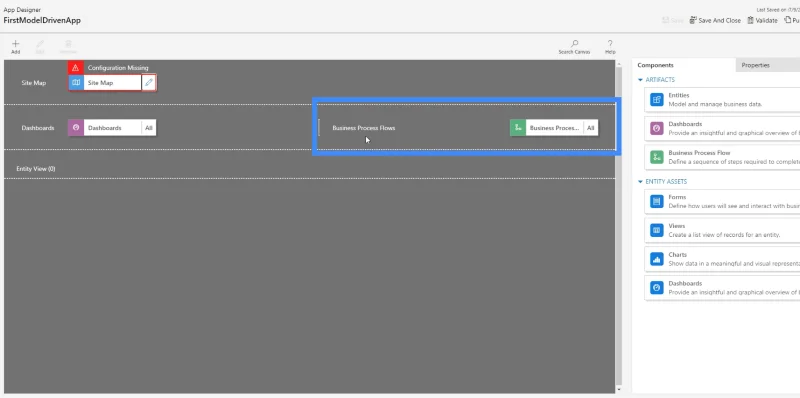Click the greyed-out Save icon

[665, 20]
